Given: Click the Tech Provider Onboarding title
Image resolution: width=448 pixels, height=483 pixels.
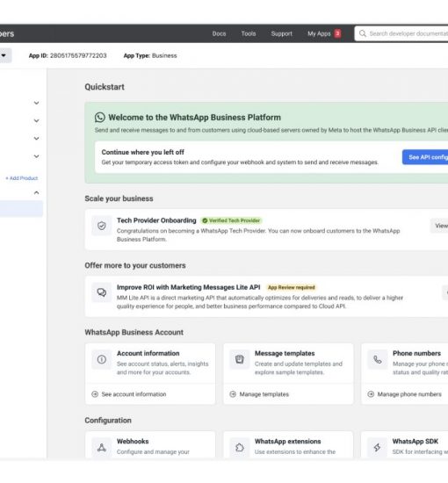Looking at the screenshot, I should pyautogui.click(x=156, y=220).
